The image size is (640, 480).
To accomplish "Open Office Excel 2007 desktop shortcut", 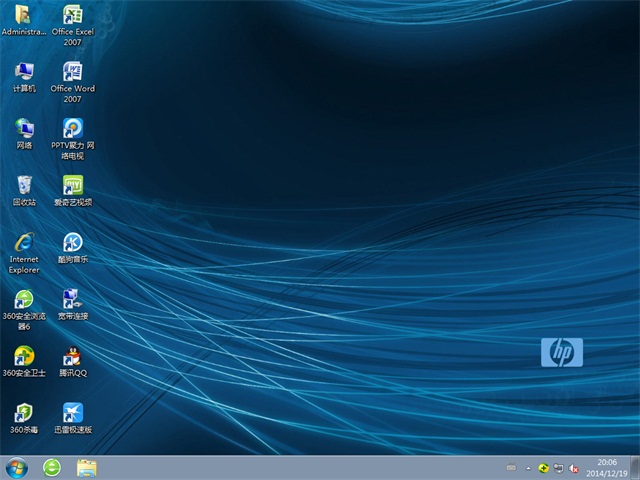I will click(73, 15).
